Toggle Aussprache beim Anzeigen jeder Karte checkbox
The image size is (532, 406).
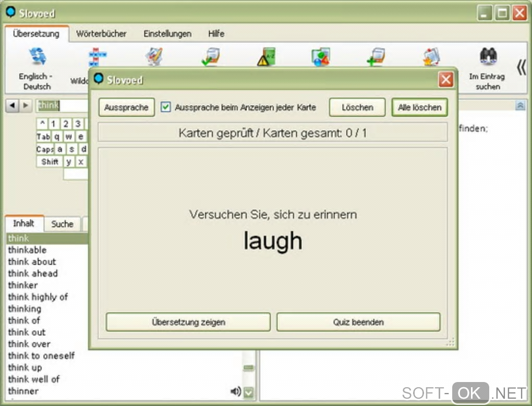(165, 107)
